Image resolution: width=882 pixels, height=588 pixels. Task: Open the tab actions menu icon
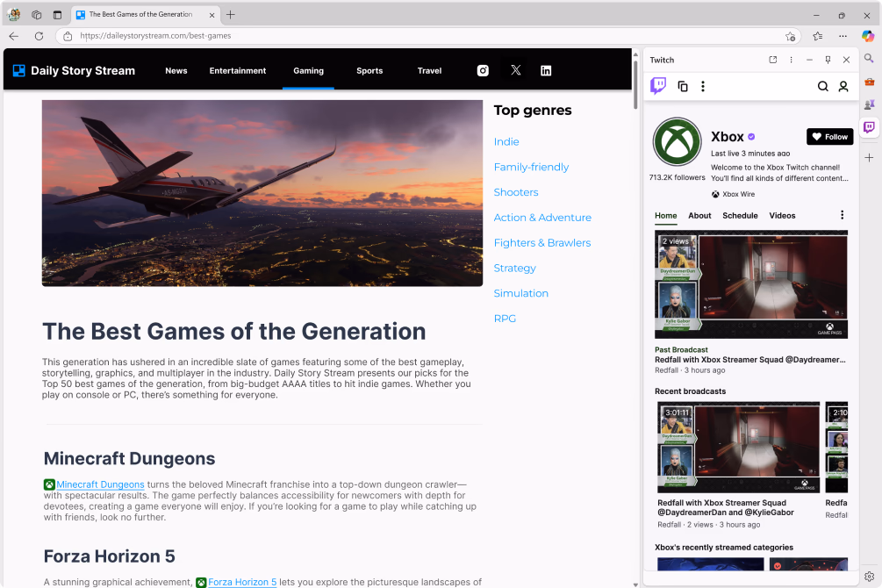(57, 15)
